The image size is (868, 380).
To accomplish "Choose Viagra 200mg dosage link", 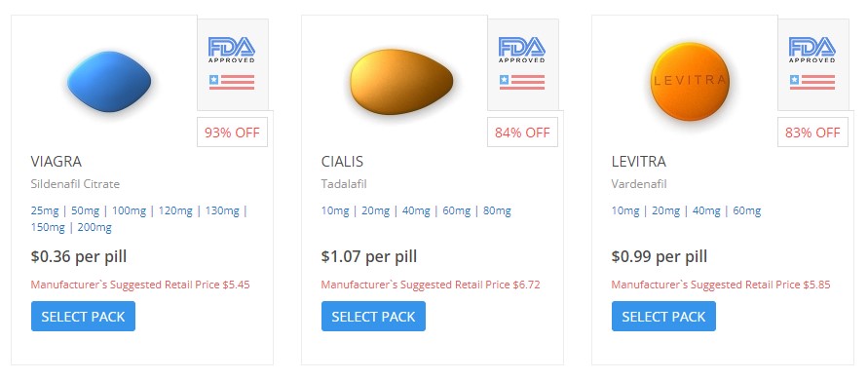I will point(94,228).
